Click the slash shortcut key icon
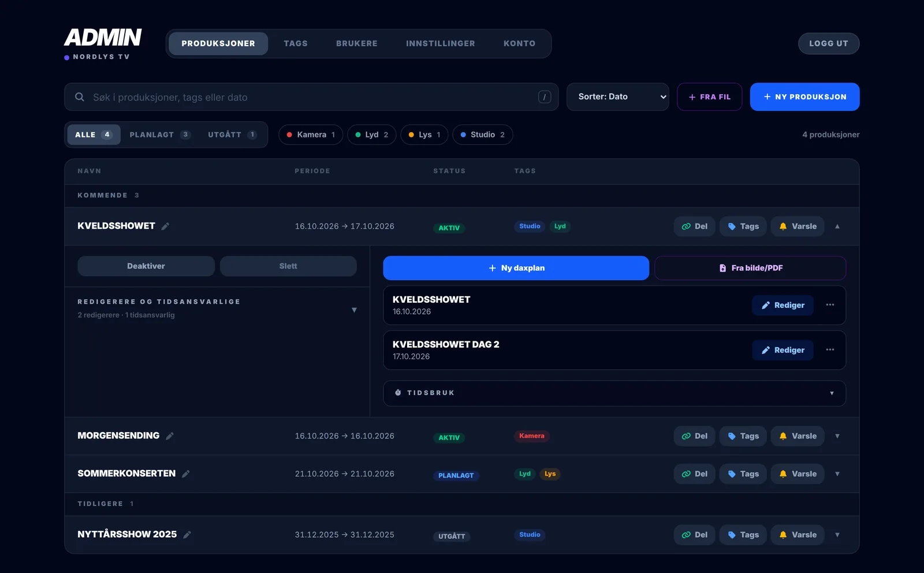The width and height of the screenshot is (924, 573). pyautogui.click(x=545, y=97)
